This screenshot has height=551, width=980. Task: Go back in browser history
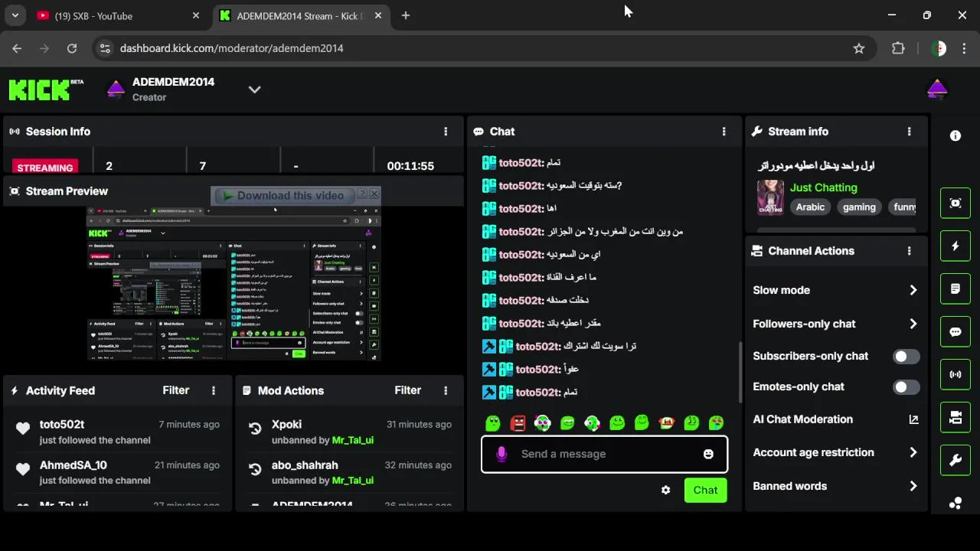[x=17, y=48]
